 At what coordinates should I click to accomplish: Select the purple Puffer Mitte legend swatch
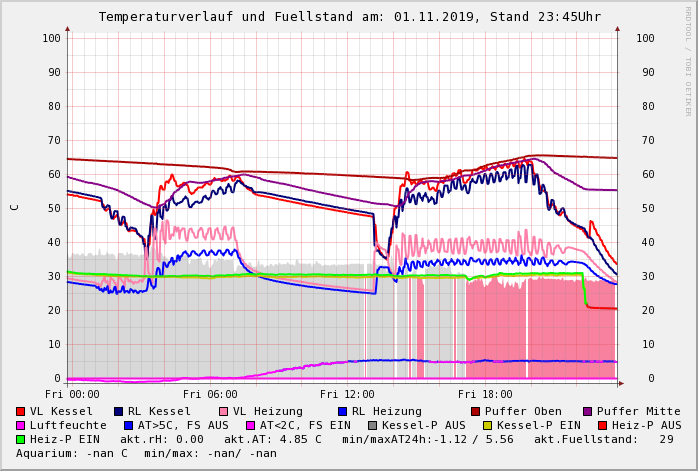(588, 411)
